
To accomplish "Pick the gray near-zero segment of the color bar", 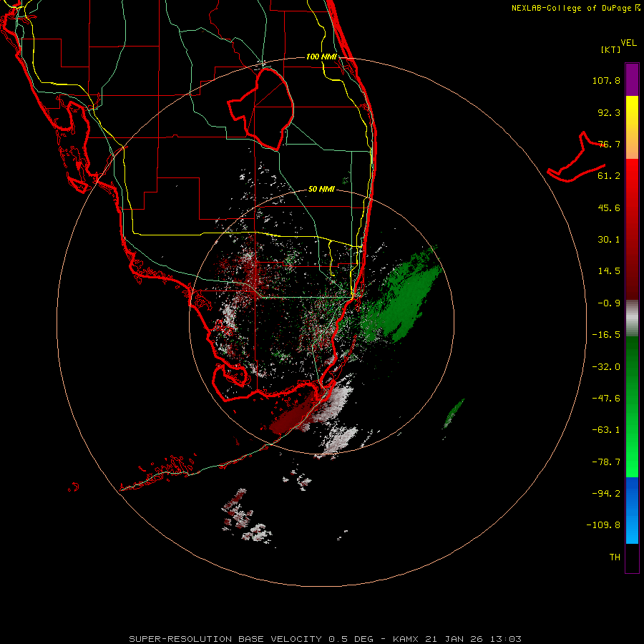I will (x=632, y=318).
